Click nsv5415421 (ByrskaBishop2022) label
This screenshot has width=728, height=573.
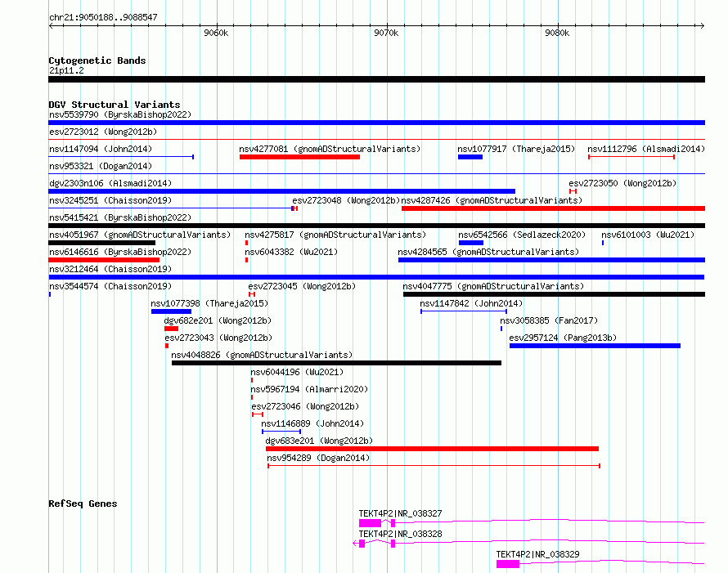(x=120, y=217)
